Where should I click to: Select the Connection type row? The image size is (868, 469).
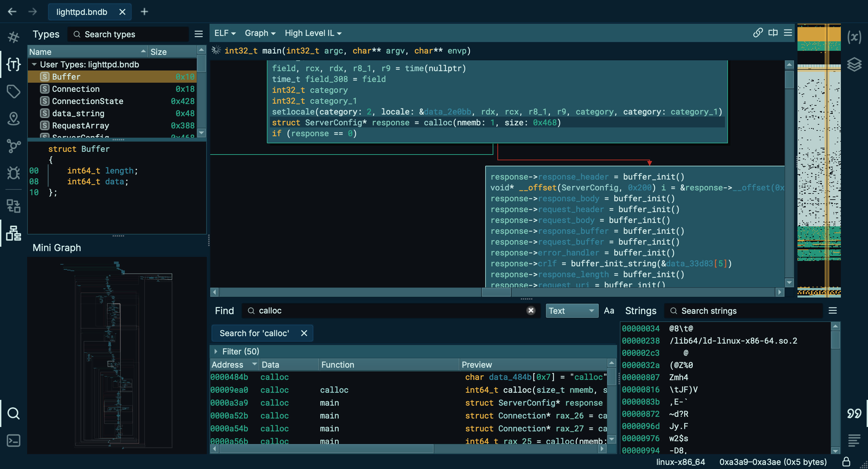[112, 89]
